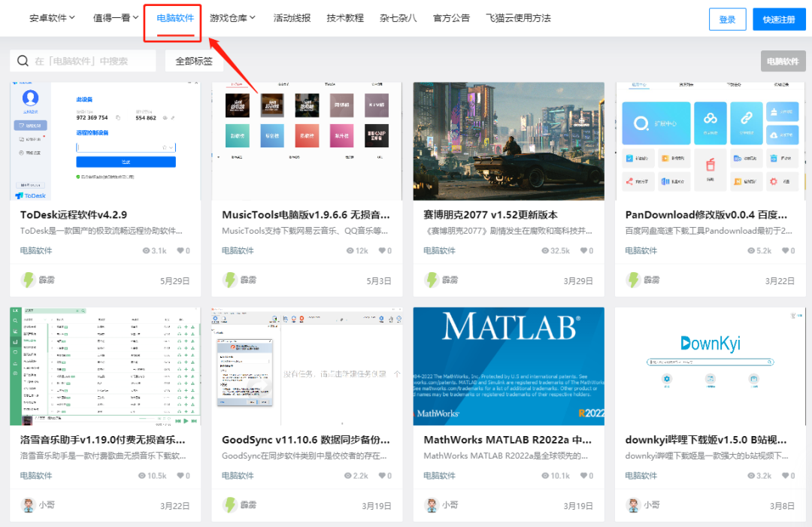Open 霹雳 avatar on PanDownload card
The image size is (812, 527).
633,280
